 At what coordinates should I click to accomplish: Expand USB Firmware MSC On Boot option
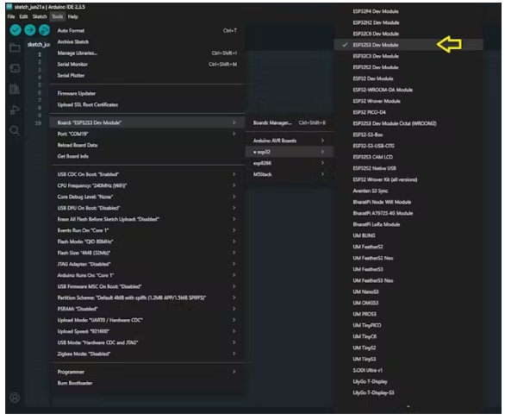[x=147, y=286]
